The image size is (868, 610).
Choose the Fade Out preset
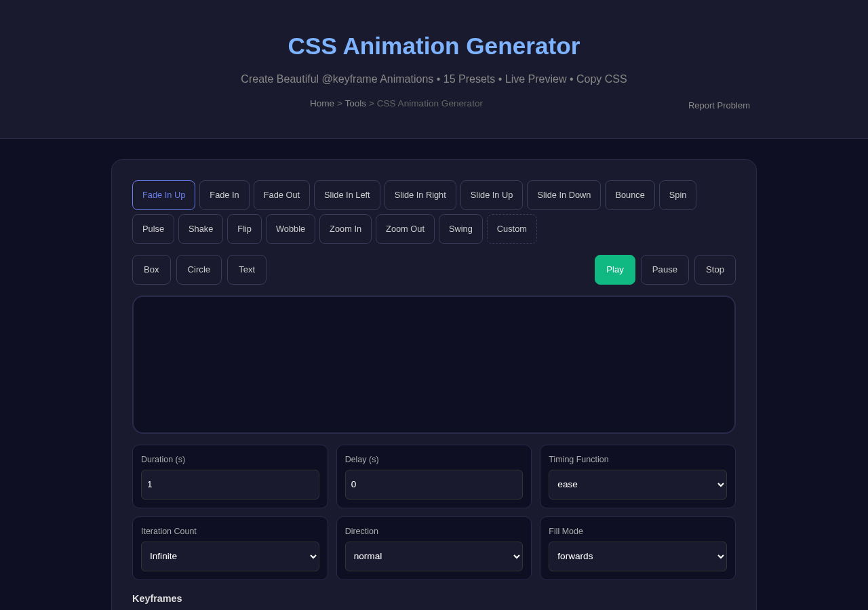[281, 195]
